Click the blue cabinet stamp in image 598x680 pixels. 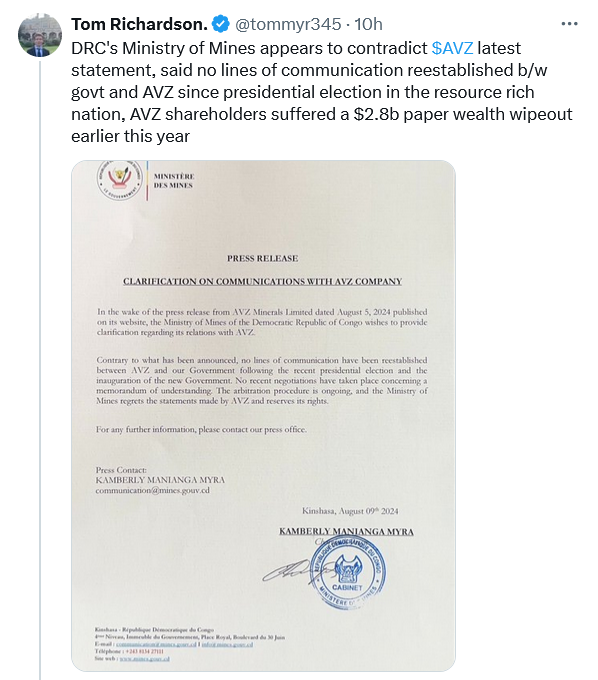click(x=347, y=573)
